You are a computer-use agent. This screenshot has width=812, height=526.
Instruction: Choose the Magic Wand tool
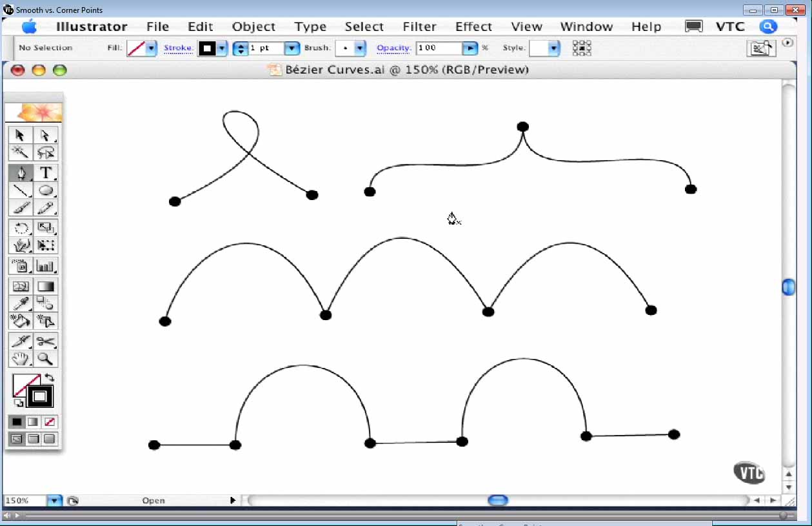tap(21, 152)
